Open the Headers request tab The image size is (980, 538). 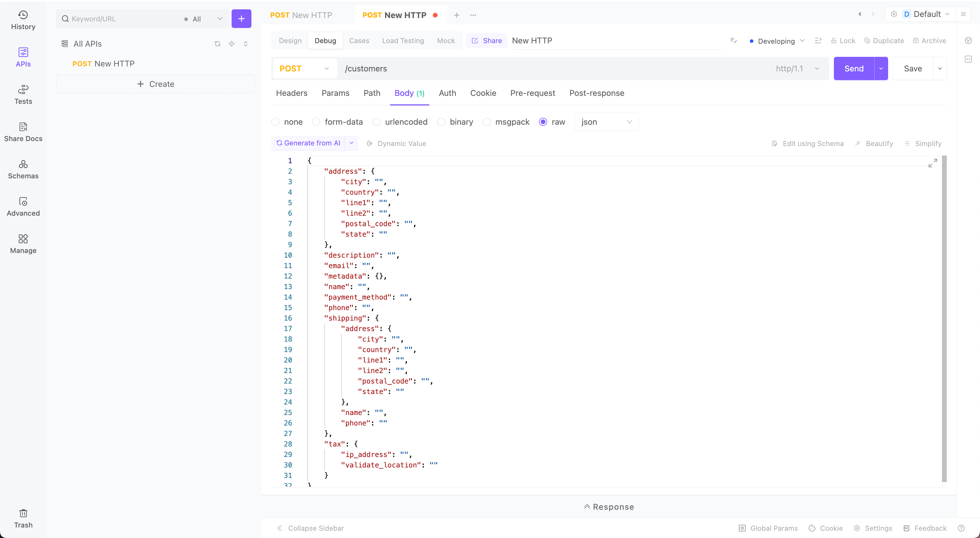point(292,93)
